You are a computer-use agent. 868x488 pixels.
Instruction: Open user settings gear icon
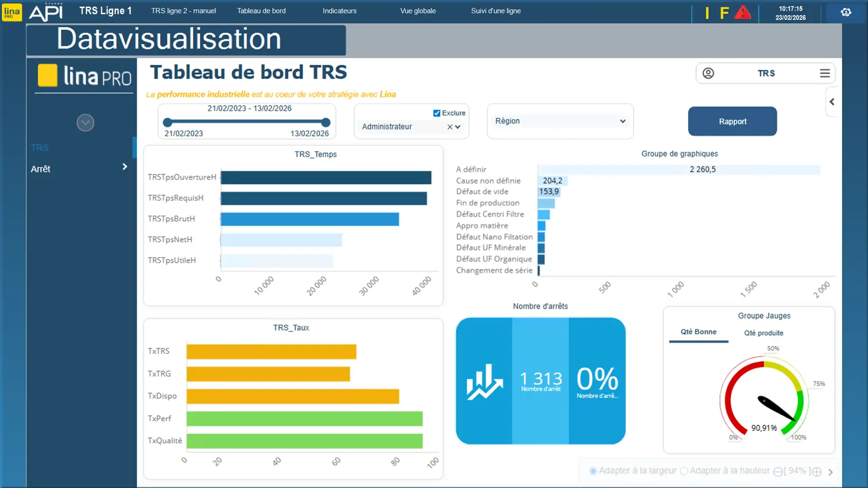(846, 12)
